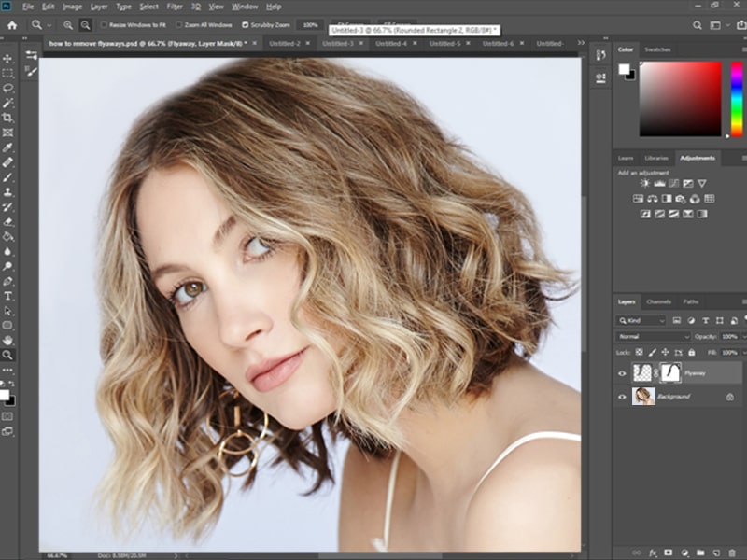This screenshot has height=560, width=747.
Task: Pick the Clone Stamp tool
Action: tap(7, 192)
